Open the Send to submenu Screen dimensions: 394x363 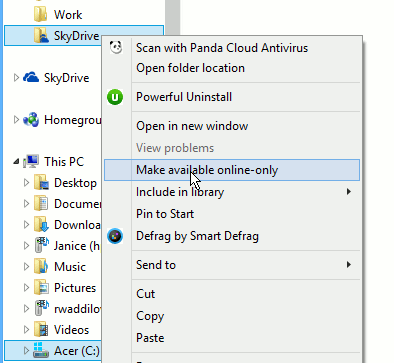tap(232, 265)
